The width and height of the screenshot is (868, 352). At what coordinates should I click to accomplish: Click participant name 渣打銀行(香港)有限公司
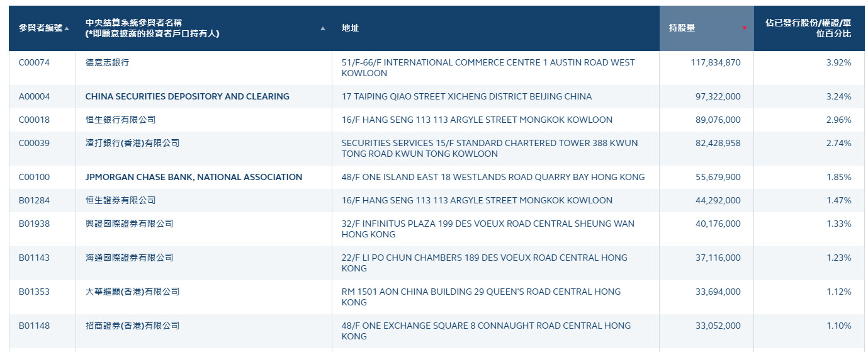click(132, 143)
